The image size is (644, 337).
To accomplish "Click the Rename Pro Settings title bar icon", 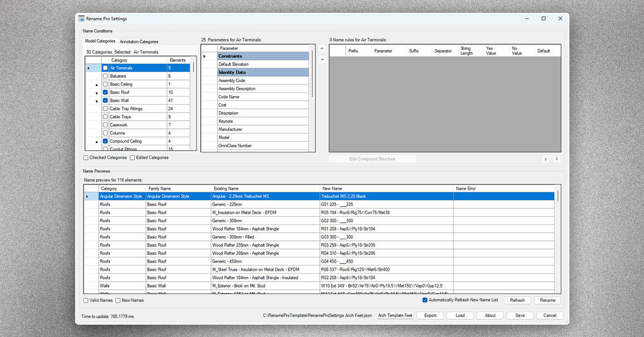I will tap(82, 19).
